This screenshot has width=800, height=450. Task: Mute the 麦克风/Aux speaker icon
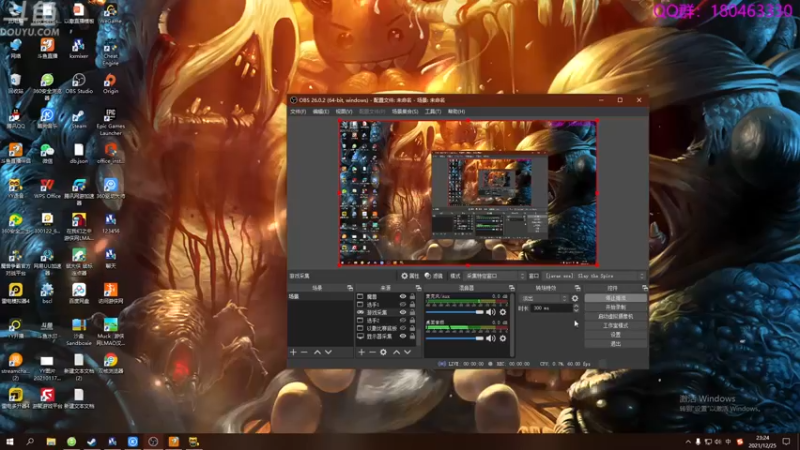pos(491,312)
